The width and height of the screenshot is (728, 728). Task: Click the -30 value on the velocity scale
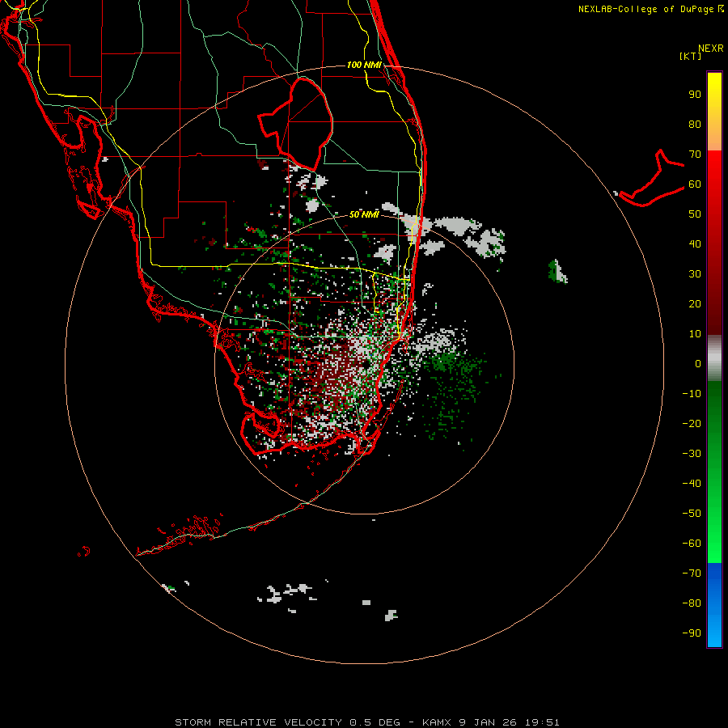click(692, 454)
